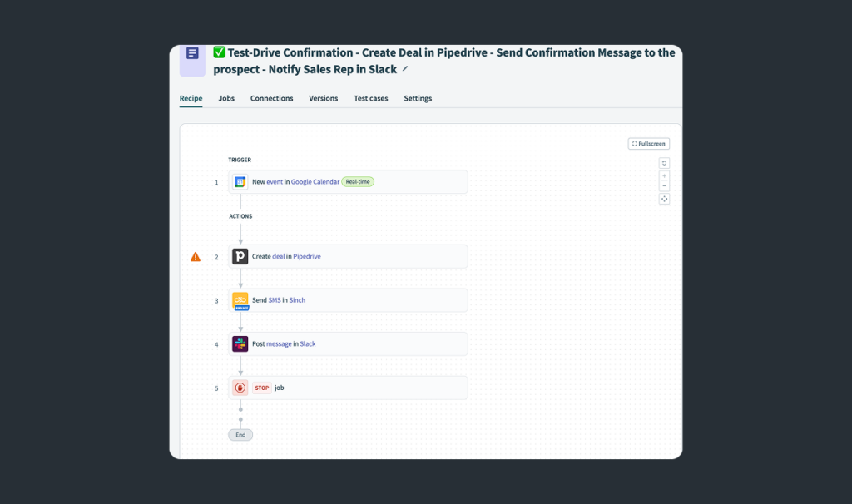
Task: Click the green checkmark emoji in title
Action: click(x=219, y=52)
